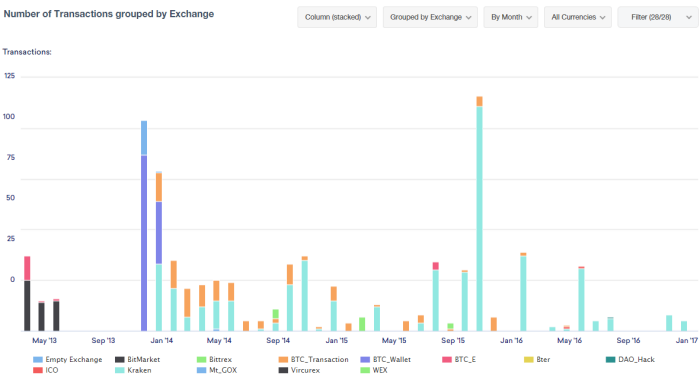The width and height of the screenshot is (700, 387).
Task: Open the Filter (28/28) dropdown
Action: click(x=658, y=17)
